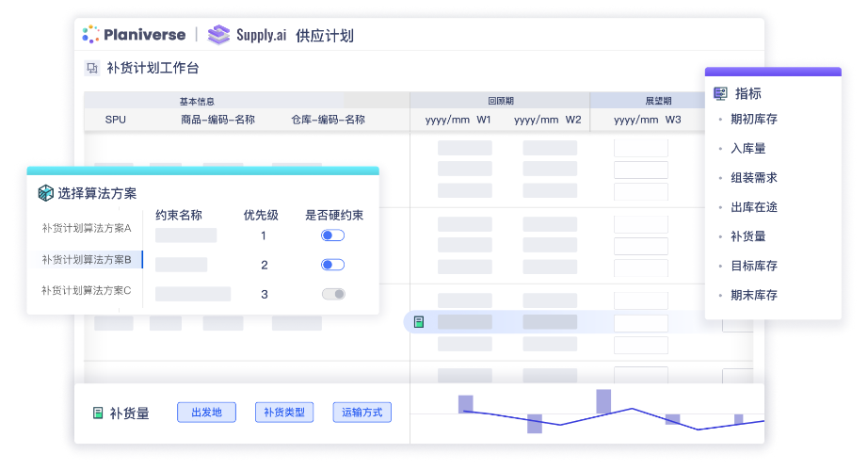Viewport: 868px width, 470px height.
Task: Click the 补货类型 filter button
Action: pos(283,413)
